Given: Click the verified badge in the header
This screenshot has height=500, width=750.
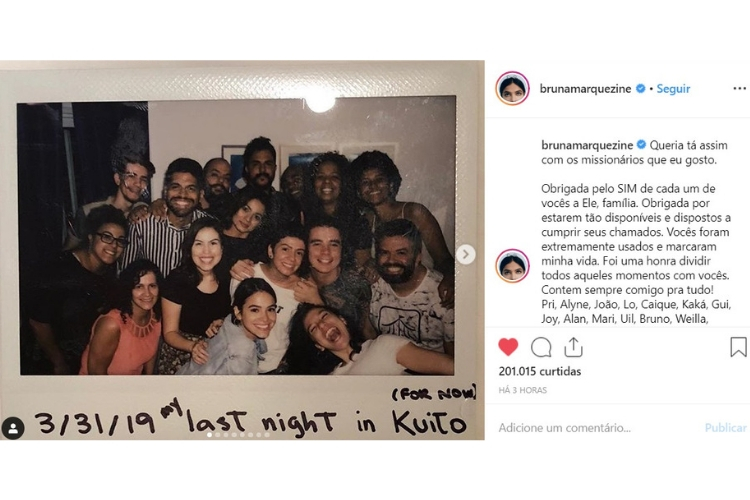Looking at the screenshot, I should [x=640, y=89].
